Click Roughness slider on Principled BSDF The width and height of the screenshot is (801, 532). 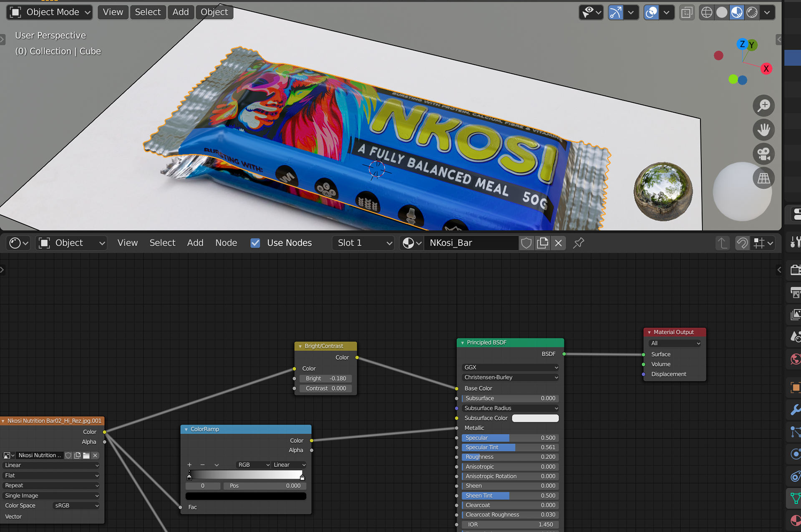point(510,457)
